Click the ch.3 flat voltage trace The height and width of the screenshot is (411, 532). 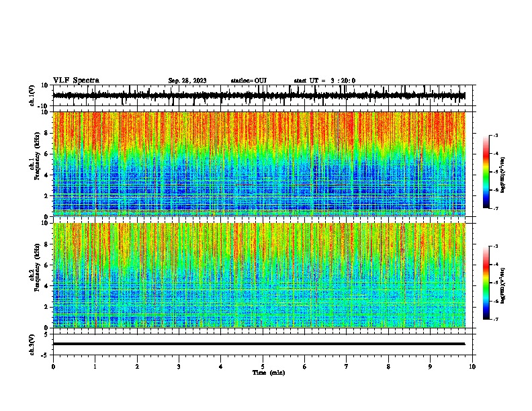click(x=259, y=344)
